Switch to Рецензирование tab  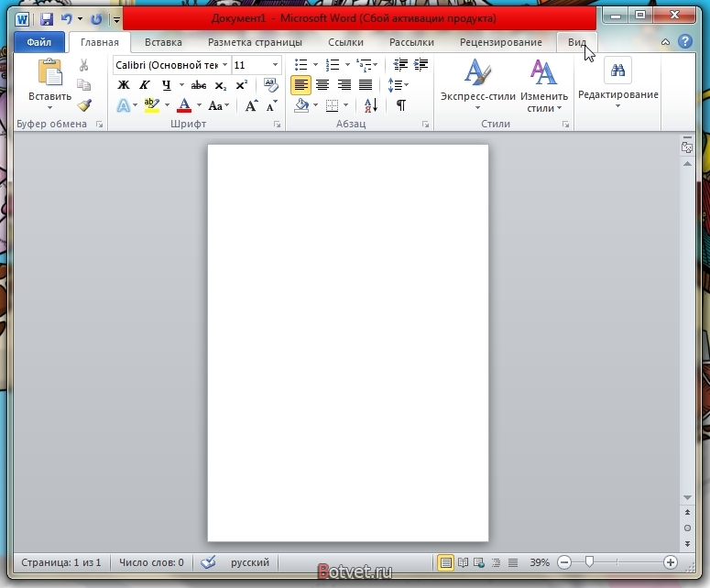tap(501, 42)
